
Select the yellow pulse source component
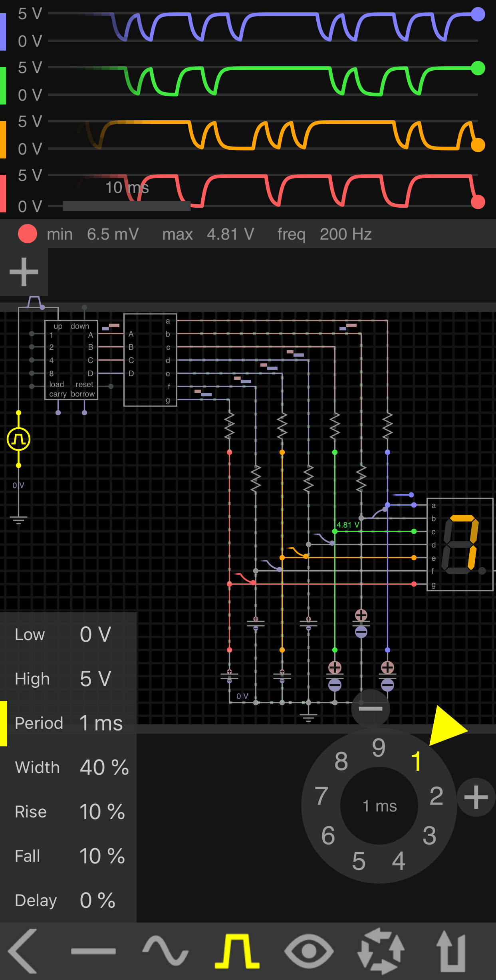18,439
